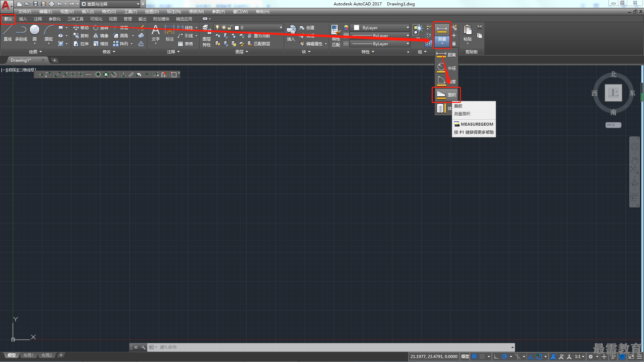Click the 模型 button in status bar

(465, 357)
